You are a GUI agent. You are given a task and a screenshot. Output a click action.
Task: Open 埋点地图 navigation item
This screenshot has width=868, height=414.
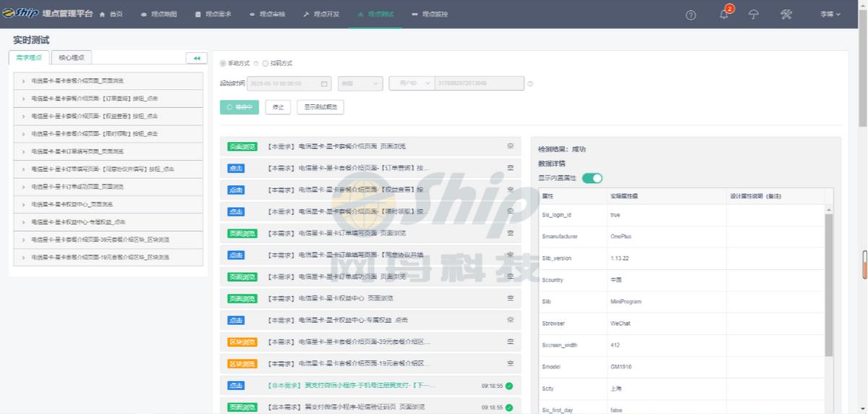click(x=159, y=14)
